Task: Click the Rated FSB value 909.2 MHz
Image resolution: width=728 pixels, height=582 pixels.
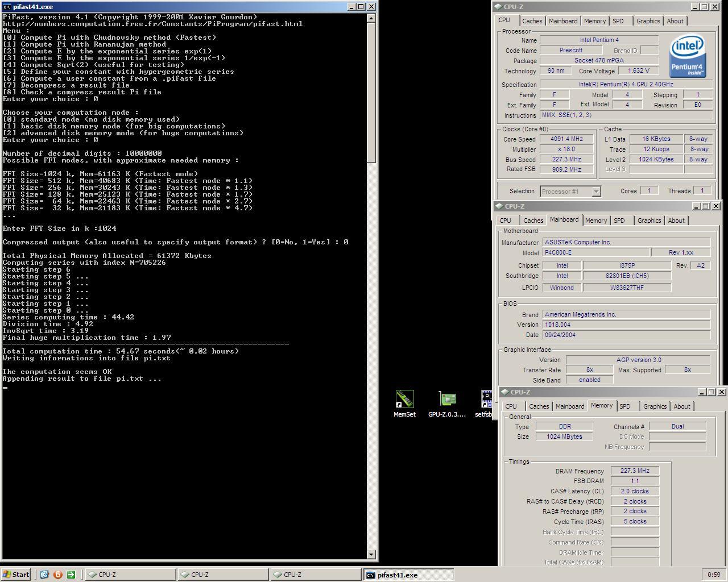Action: coord(566,169)
